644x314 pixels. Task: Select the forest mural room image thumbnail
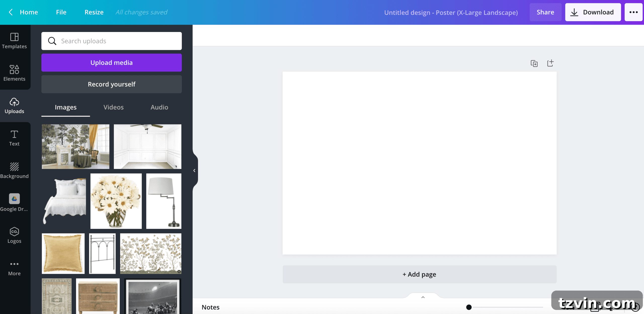75,147
